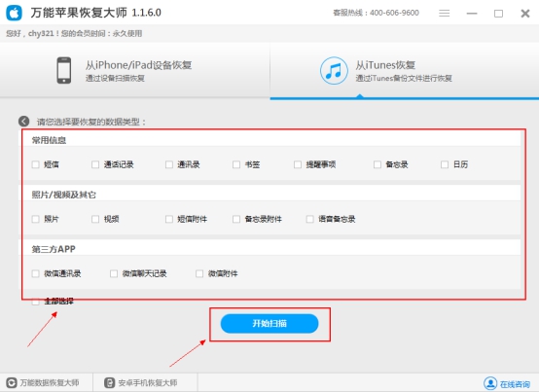Open the hamburger menu in title bar
This screenshot has height=392, width=539.
pos(444,13)
